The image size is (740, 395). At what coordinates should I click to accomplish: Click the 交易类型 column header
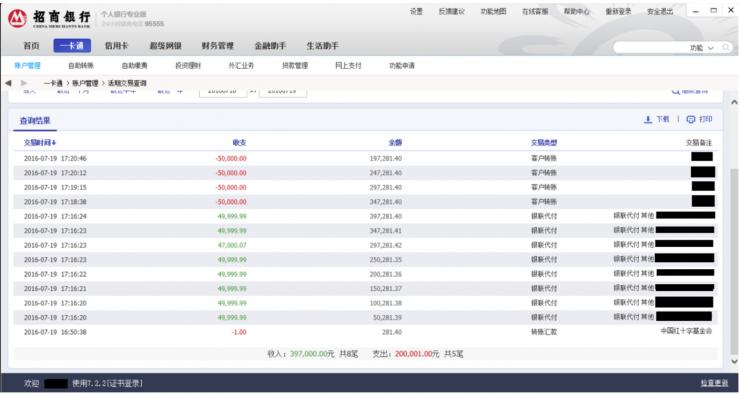click(x=544, y=143)
